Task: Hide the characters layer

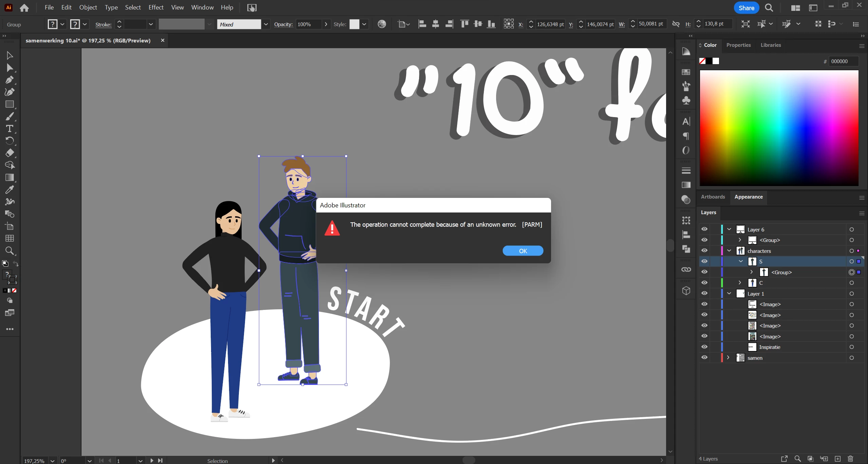Action: (704, 250)
